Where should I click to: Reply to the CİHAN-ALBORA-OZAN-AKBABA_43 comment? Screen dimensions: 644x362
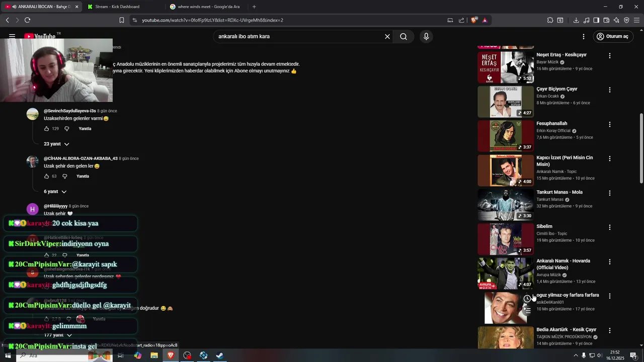click(83, 176)
